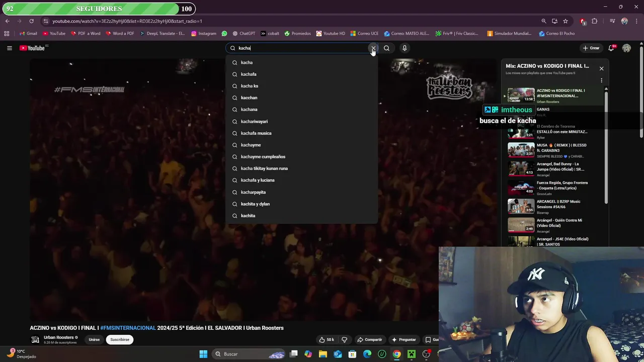This screenshot has width=644, height=362.
Task: Click the taskbar Buscar search box
Action: [x=249, y=354]
